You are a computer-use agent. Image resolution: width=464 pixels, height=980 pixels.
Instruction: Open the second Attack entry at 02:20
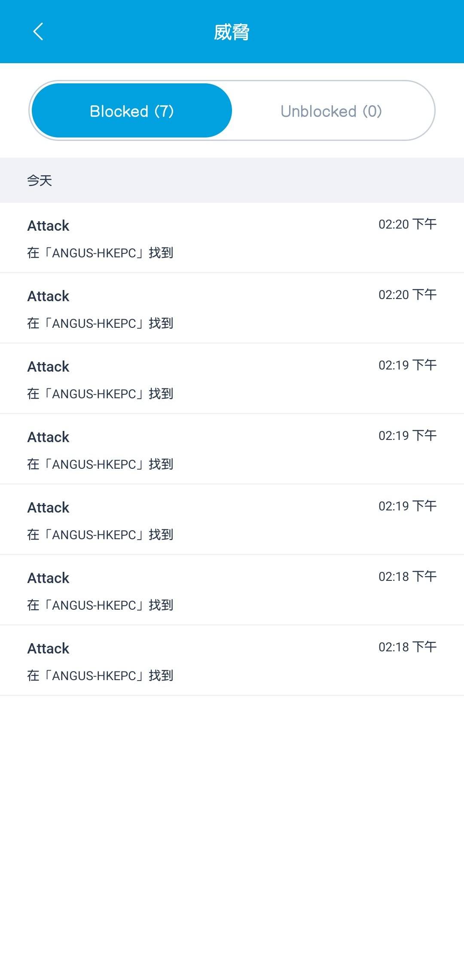(232, 308)
